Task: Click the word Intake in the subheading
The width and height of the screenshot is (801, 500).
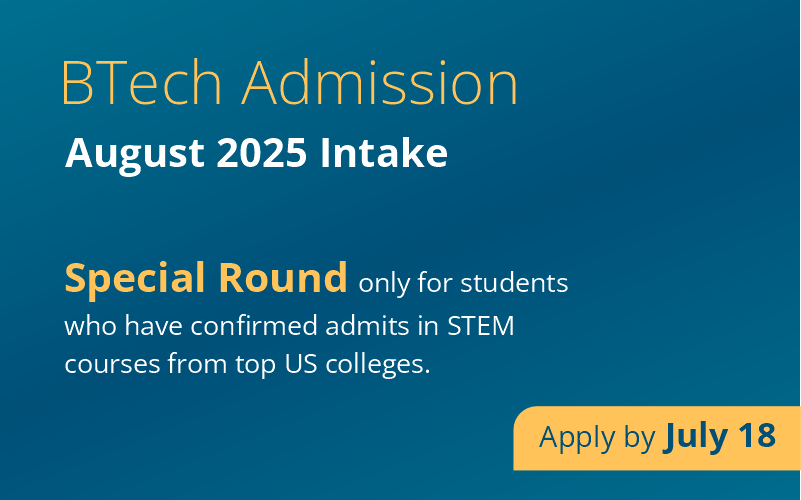Action: [x=384, y=153]
